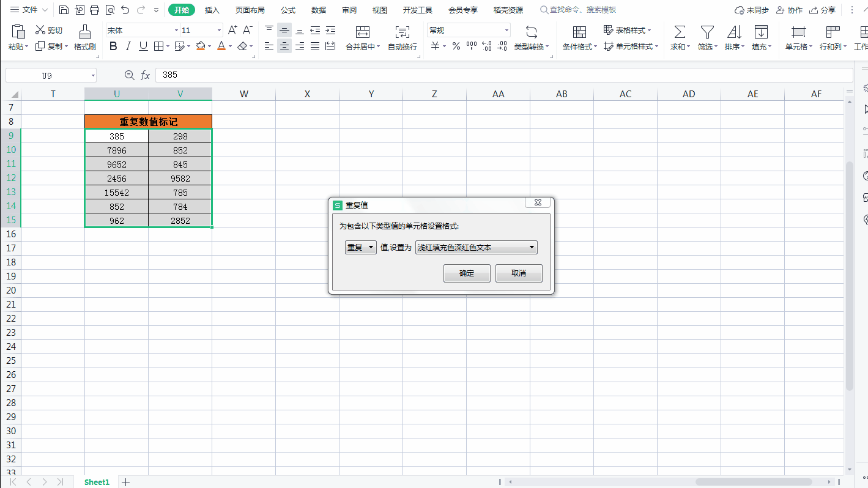Click the Print icon in quick access bar

[x=94, y=10]
